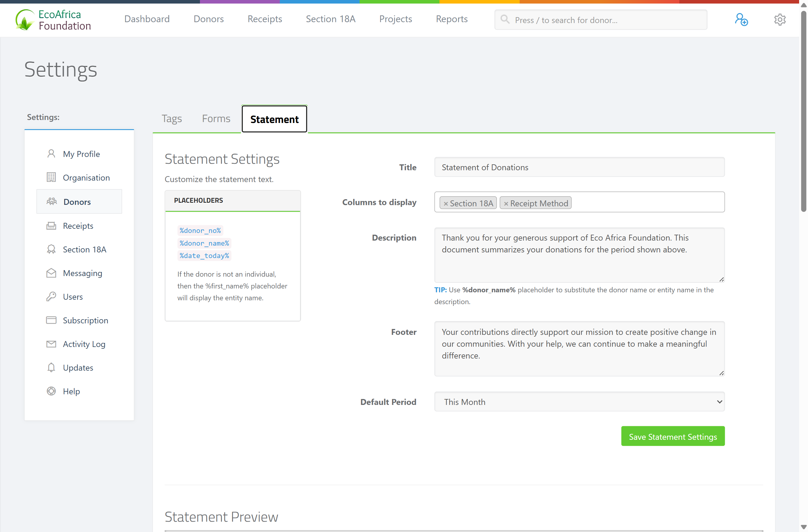This screenshot has height=532, width=808.
Task: Click the Subscription card icon
Action: point(51,320)
